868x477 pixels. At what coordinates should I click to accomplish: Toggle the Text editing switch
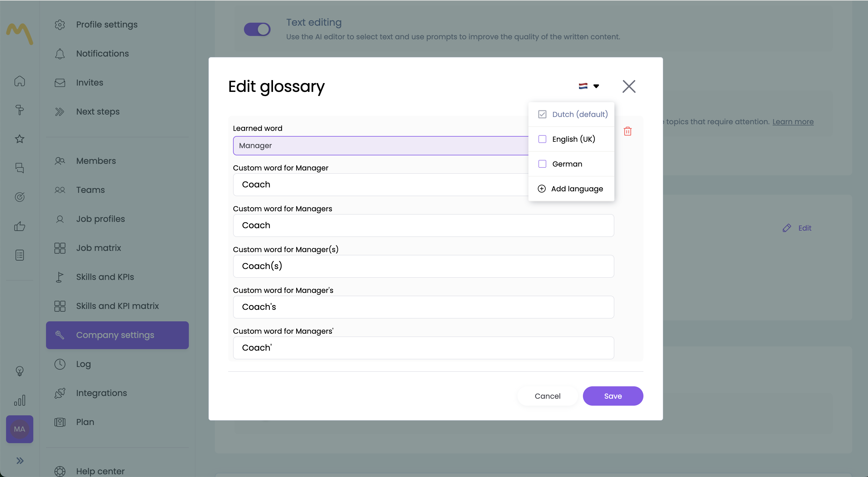257,29
